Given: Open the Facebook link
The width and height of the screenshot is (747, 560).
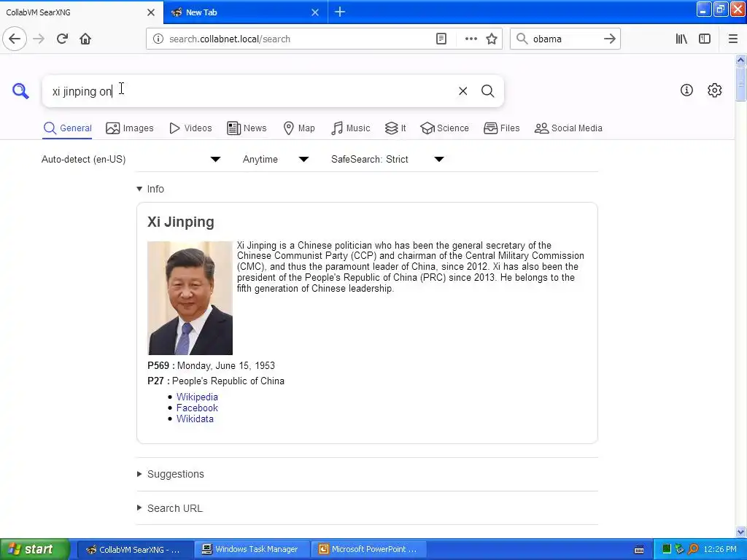Looking at the screenshot, I should click(197, 408).
